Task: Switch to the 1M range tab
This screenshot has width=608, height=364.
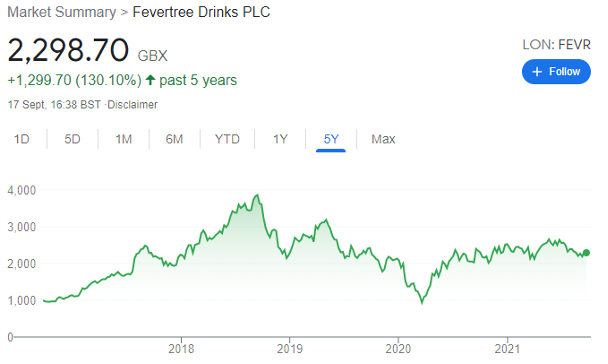Action: 124,139
